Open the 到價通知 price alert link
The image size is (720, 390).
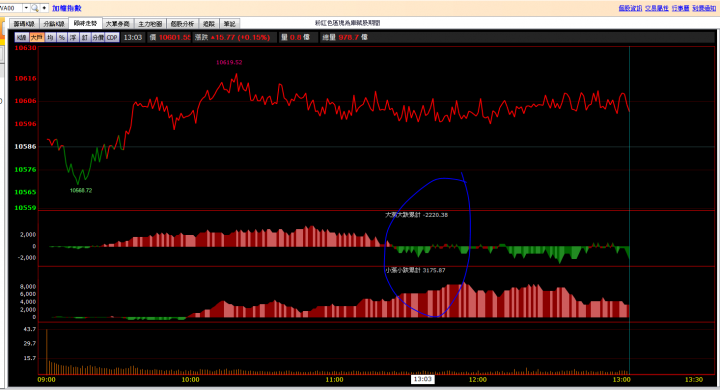704,8
